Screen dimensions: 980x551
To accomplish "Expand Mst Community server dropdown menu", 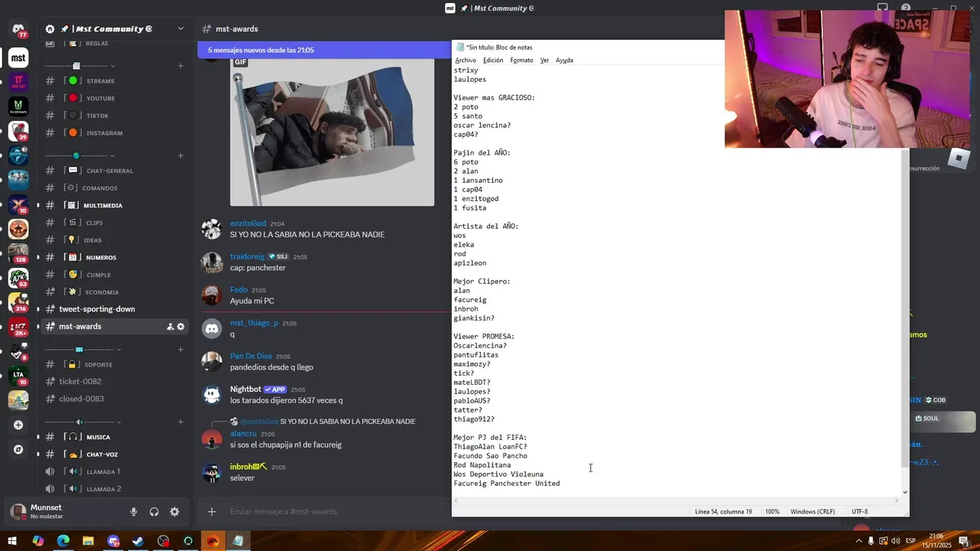I will (181, 28).
